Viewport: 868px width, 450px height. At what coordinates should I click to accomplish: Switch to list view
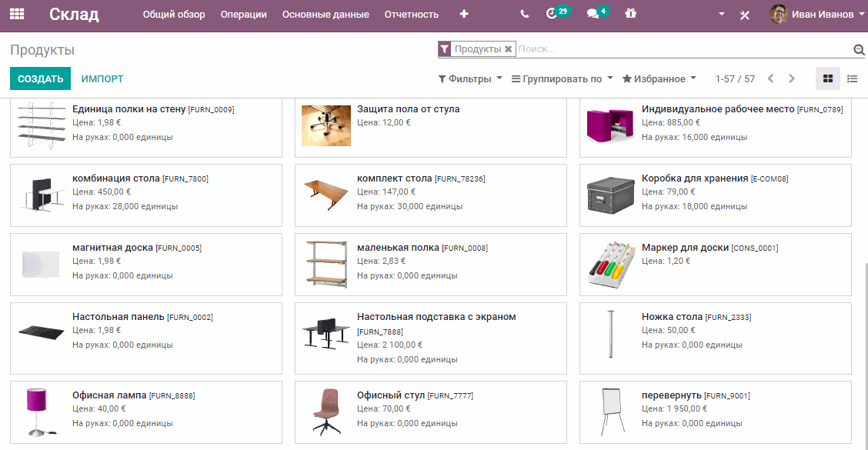[x=852, y=78]
